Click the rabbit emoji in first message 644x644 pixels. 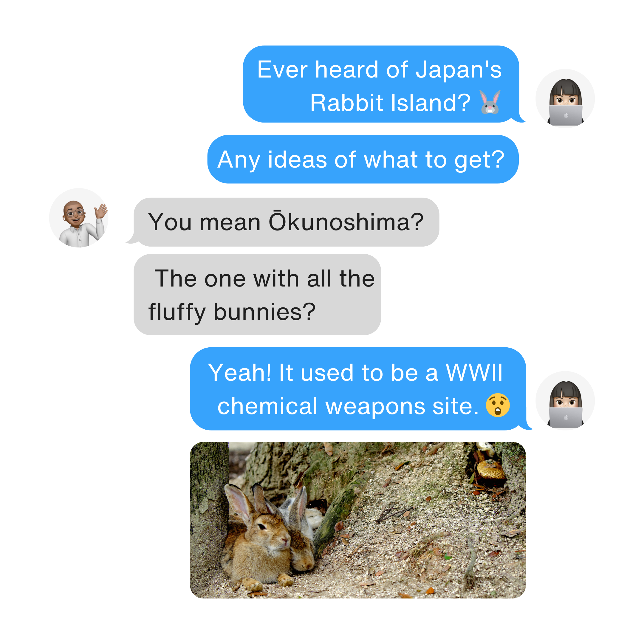point(490,102)
